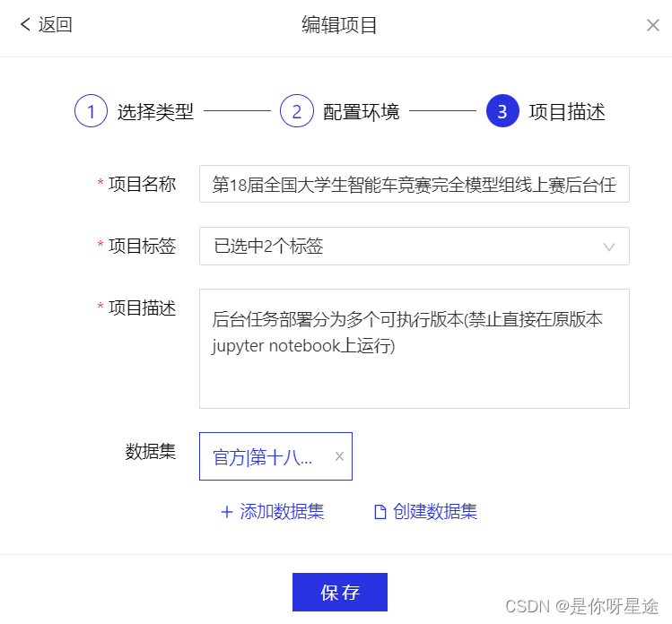Click the back arrow chevron icon

point(25,24)
